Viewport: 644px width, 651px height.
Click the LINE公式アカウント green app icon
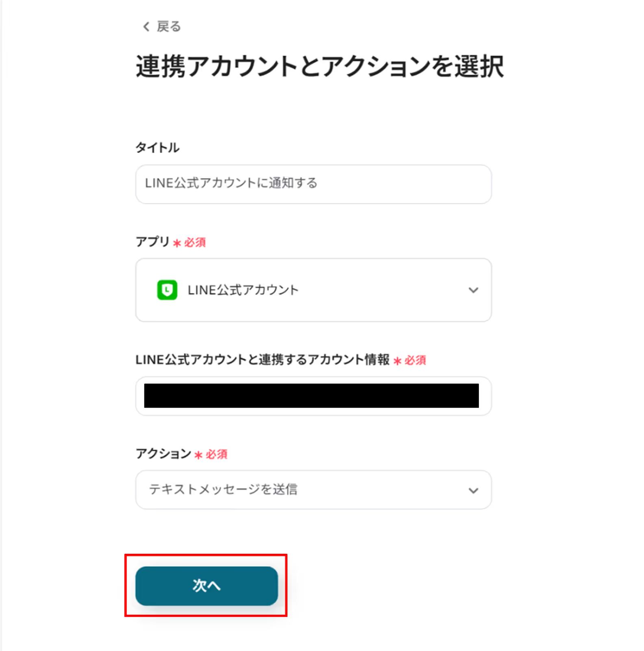167,290
